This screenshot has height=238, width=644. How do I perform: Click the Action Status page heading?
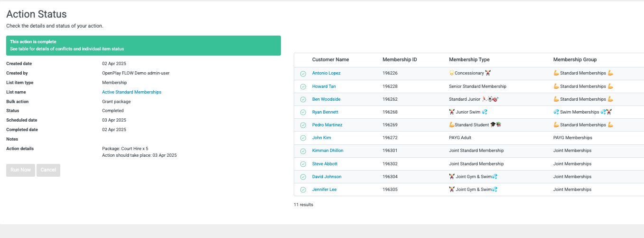click(37, 14)
